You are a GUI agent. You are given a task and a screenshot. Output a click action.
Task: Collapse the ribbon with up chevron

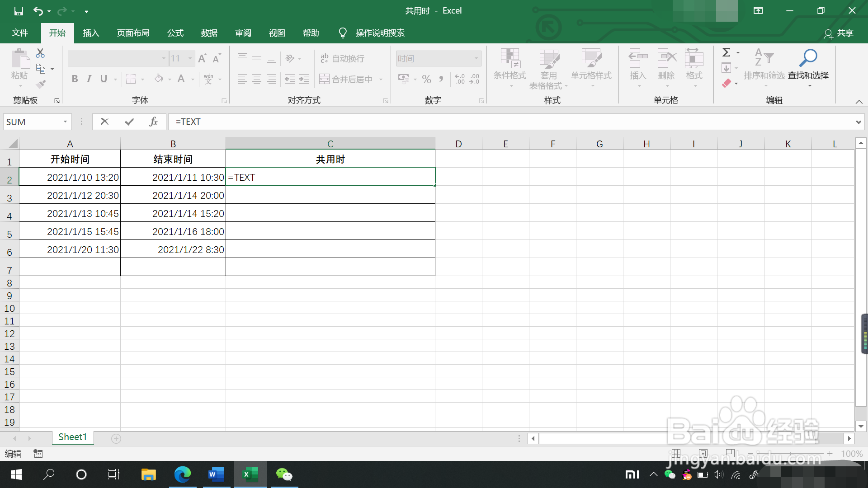tap(859, 102)
